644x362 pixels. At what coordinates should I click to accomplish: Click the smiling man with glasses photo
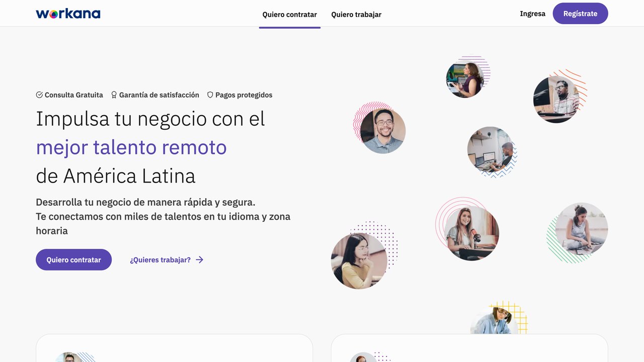(x=383, y=131)
